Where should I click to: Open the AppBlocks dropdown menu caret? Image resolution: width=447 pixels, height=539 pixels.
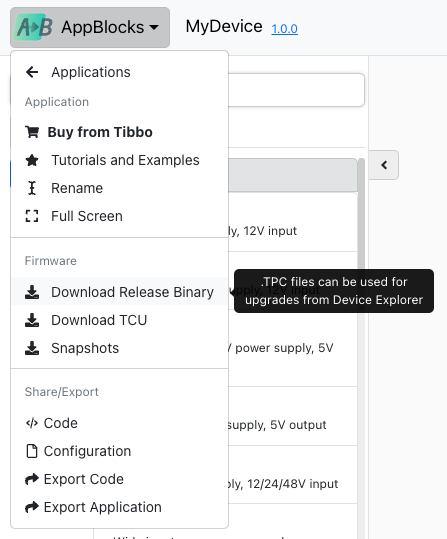tap(154, 27)
